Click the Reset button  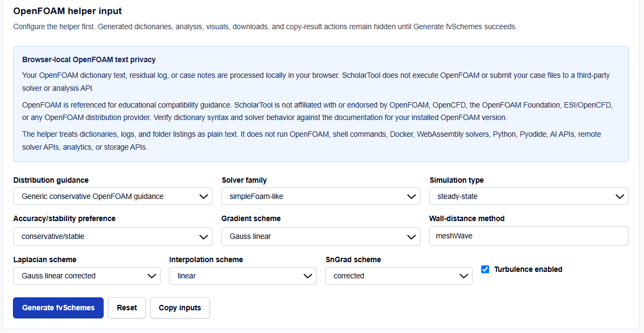(x=127, y=308)
